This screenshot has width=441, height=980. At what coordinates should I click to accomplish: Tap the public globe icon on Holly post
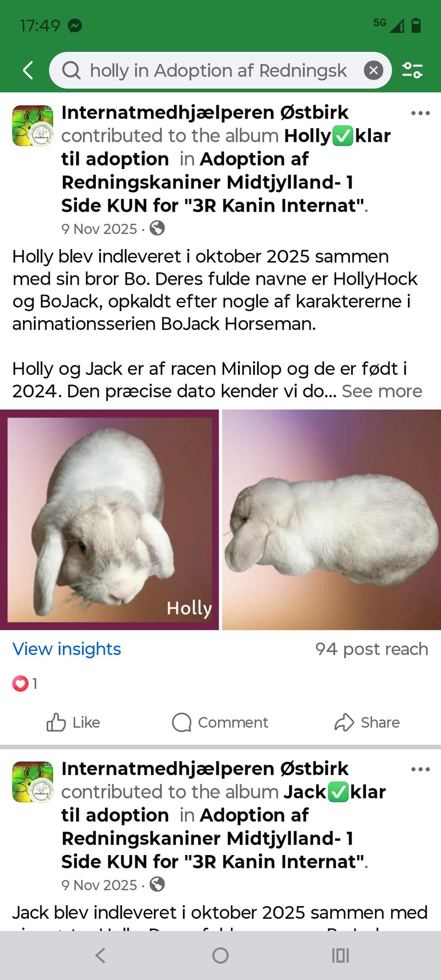coord(157,228)
